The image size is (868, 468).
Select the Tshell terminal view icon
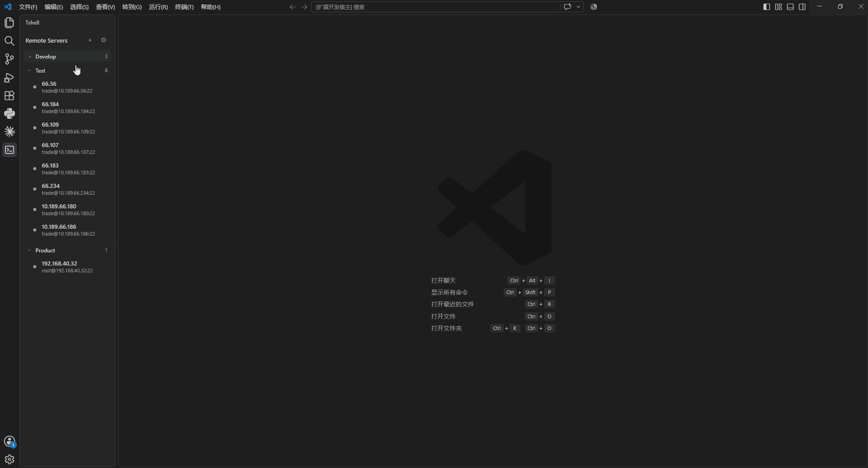[10, 150]
